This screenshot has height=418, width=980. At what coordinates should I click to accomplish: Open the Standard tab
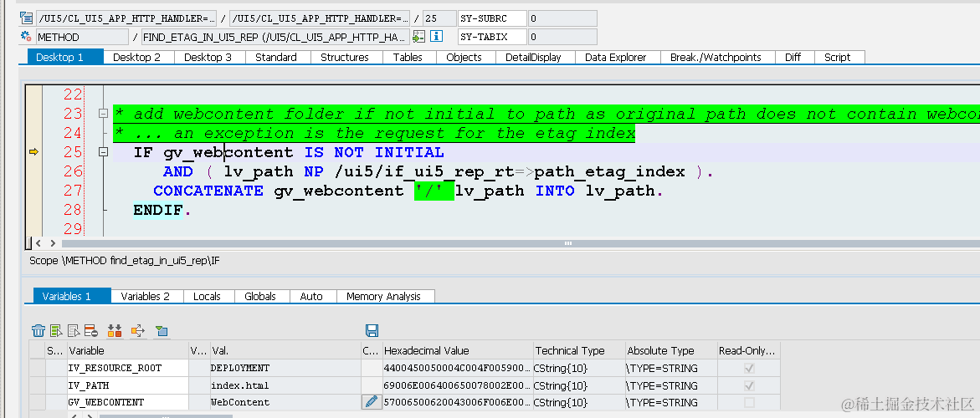275,57
